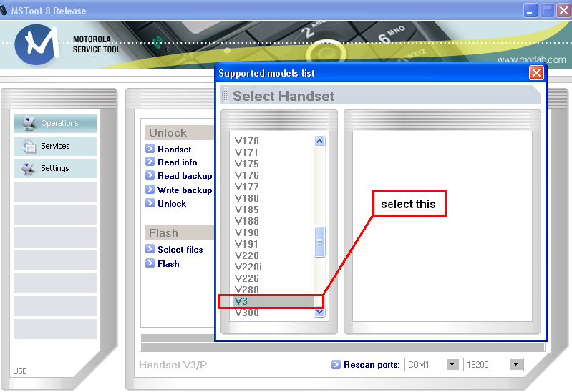The height and width of the screenshot is (392, 572).
Task: Select V220 in the handset list
Action: [246, 255]
